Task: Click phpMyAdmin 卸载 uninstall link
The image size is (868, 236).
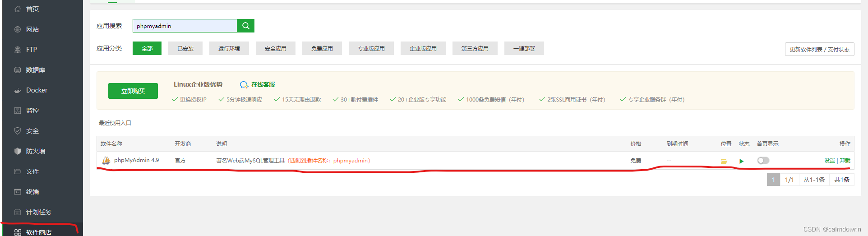Action: (x=845, y=161)
